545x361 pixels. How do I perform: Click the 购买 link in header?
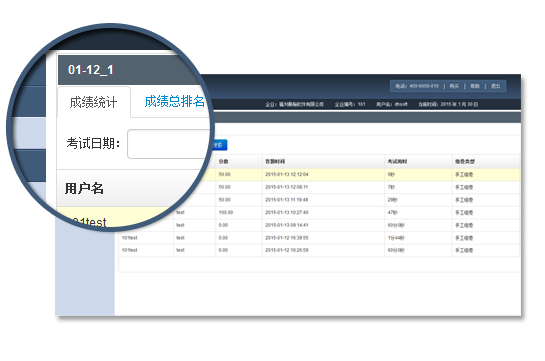454,86
